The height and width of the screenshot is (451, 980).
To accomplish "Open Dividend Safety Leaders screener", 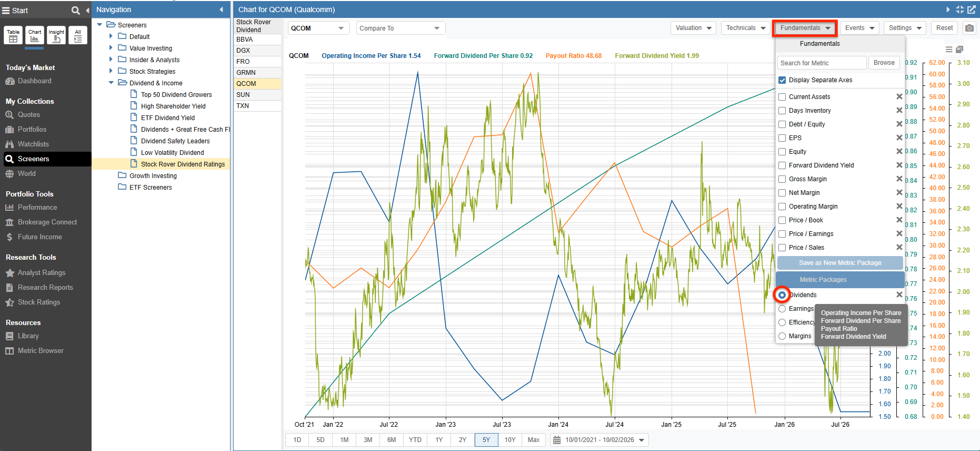I will pyautogui.click(x=175, y=141).
